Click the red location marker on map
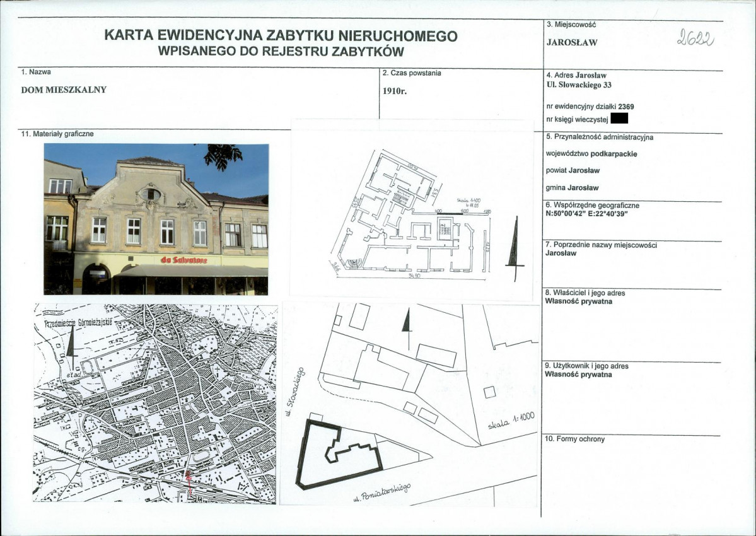The image size is (756, 536). pyautogui.click(x=189, y=482)
